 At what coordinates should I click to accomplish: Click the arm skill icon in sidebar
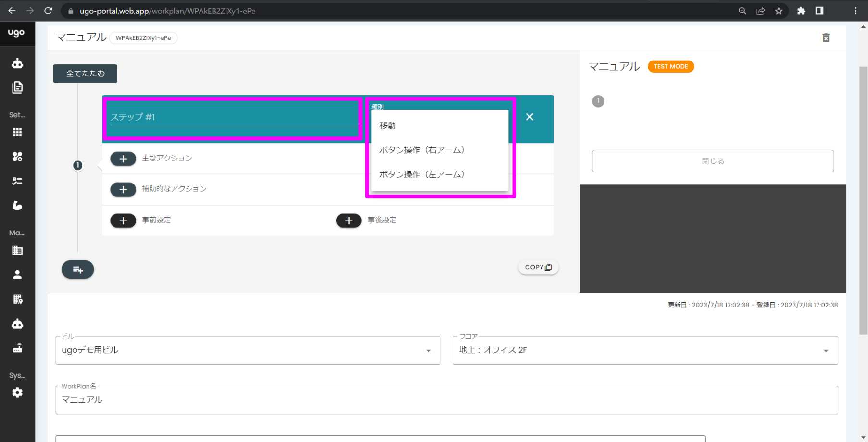click(x=17, y=206)
